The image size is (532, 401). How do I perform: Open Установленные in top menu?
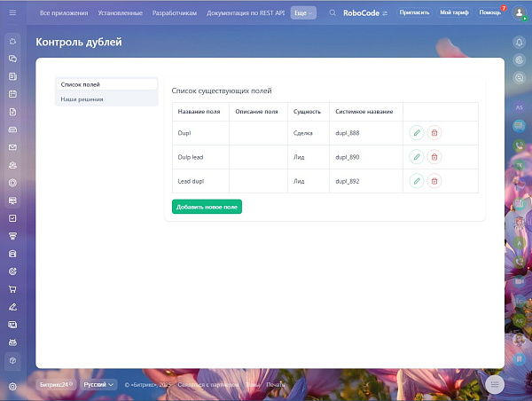tap(120, 13)
